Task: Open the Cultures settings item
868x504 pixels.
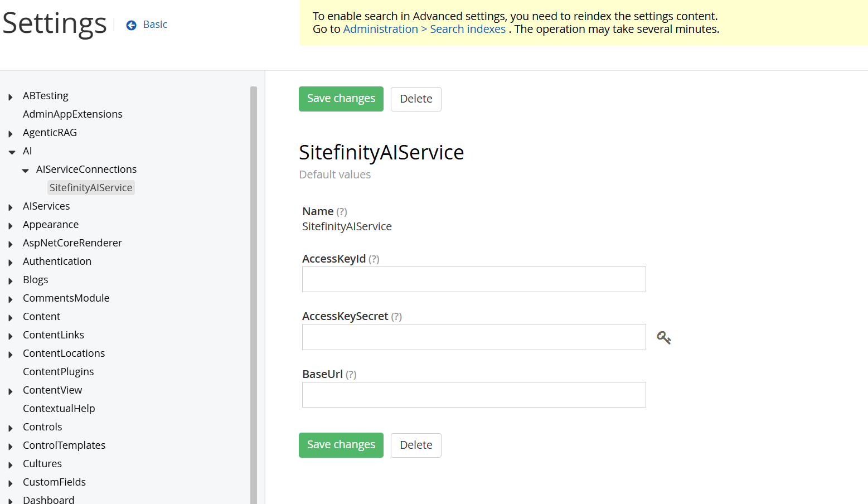Action: coord(42,464)
